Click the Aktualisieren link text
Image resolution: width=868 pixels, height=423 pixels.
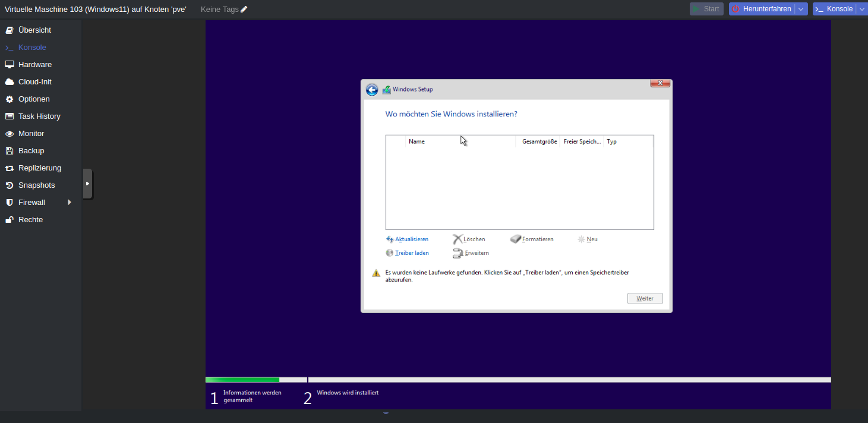(412, 239)
